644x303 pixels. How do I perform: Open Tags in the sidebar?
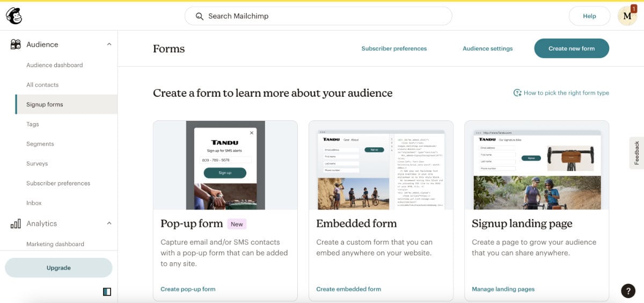(33, 124)
